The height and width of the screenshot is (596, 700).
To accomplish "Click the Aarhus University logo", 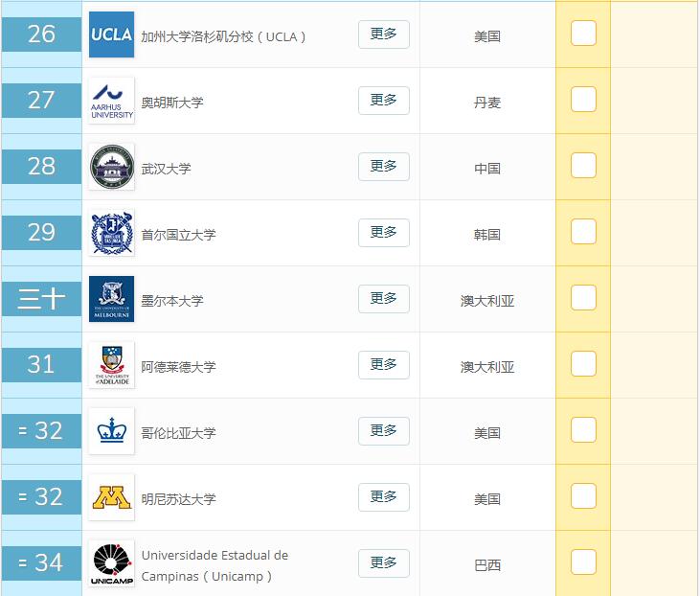I will click(111, 102).
